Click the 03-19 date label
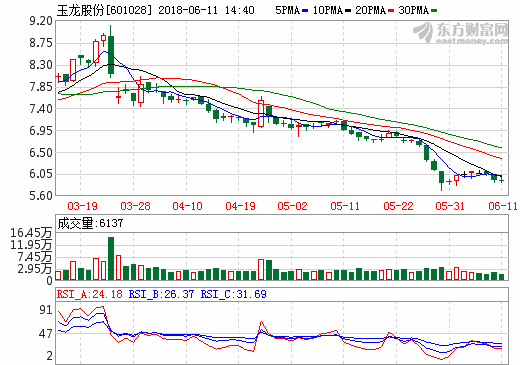 click(82, 206)
